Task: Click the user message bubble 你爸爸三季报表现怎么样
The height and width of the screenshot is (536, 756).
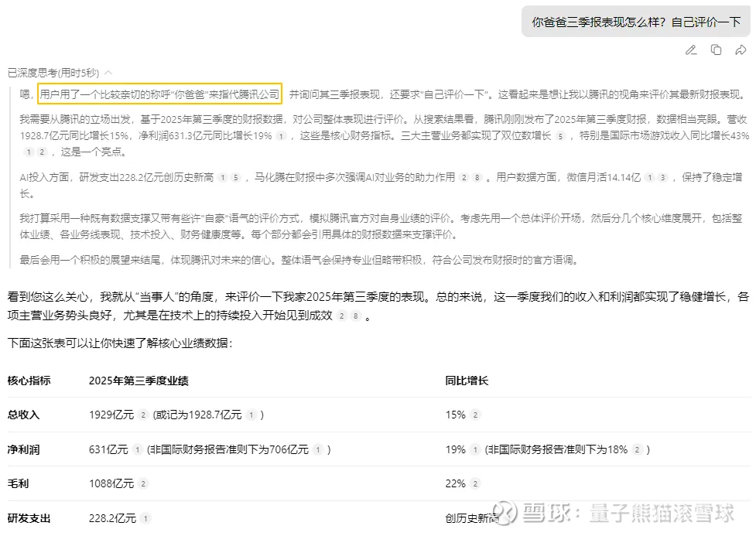Action: coord(636,22)
